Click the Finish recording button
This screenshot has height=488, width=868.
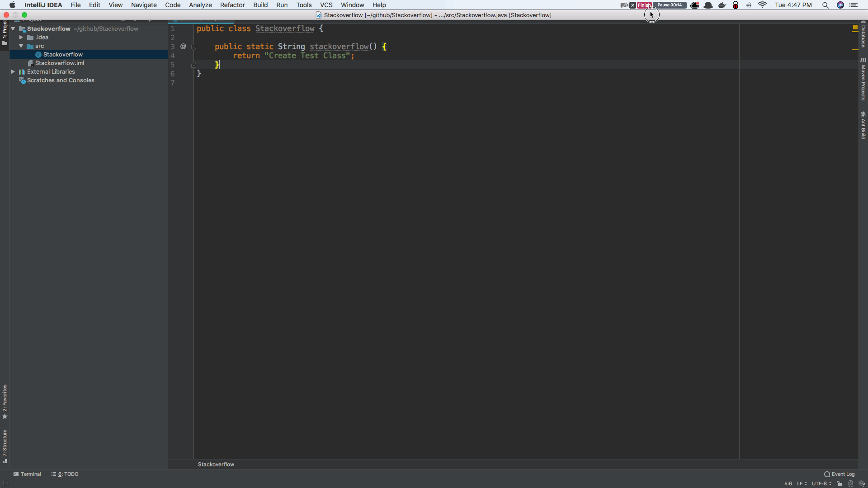coord(644,5)
